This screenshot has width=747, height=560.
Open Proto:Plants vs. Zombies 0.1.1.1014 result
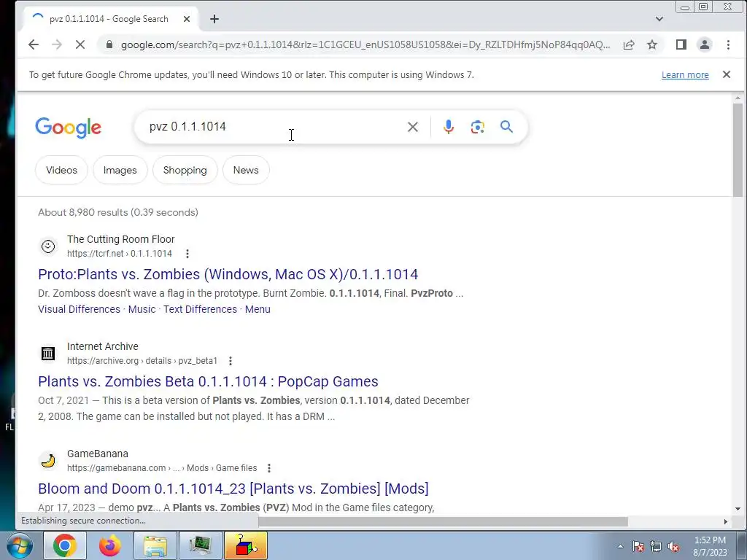click(228, 274)
